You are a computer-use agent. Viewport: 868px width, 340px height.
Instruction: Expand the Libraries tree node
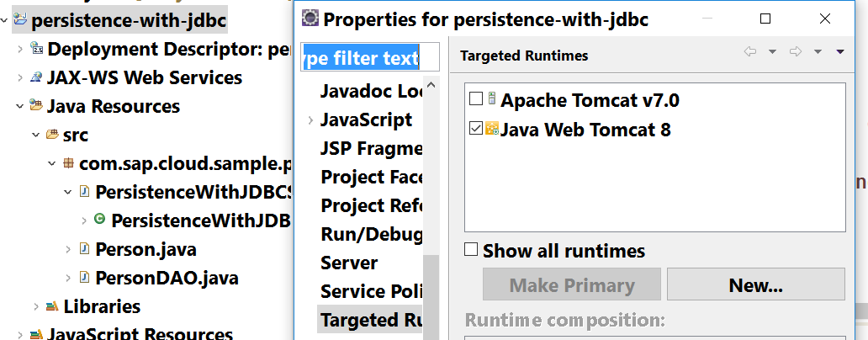pyautogui.click(x=35, y=306)
